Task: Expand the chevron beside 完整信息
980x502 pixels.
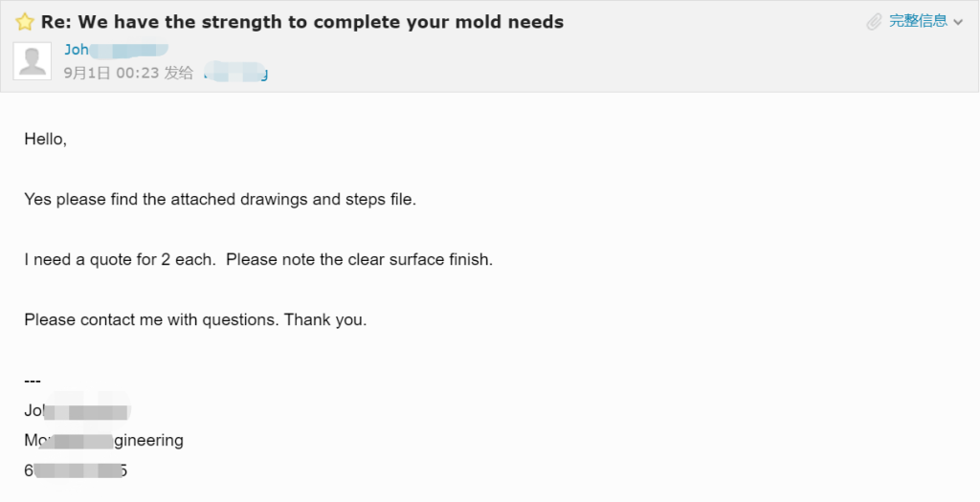Action: 959,22
